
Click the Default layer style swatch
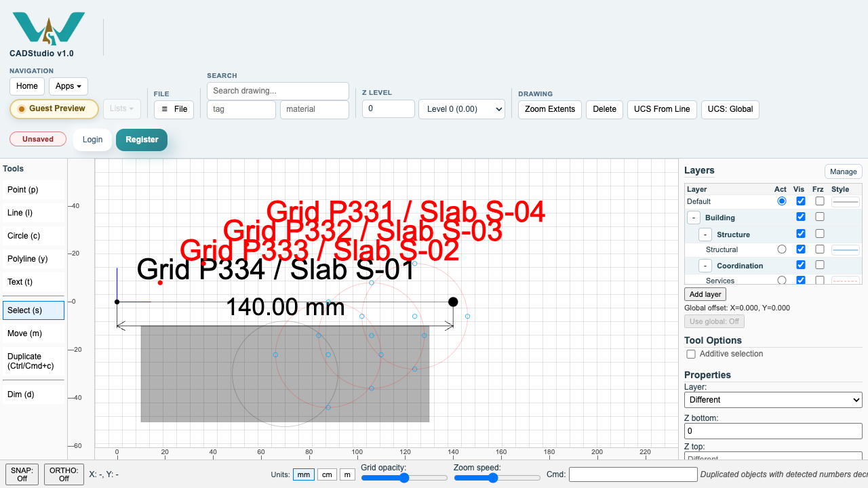846,202
